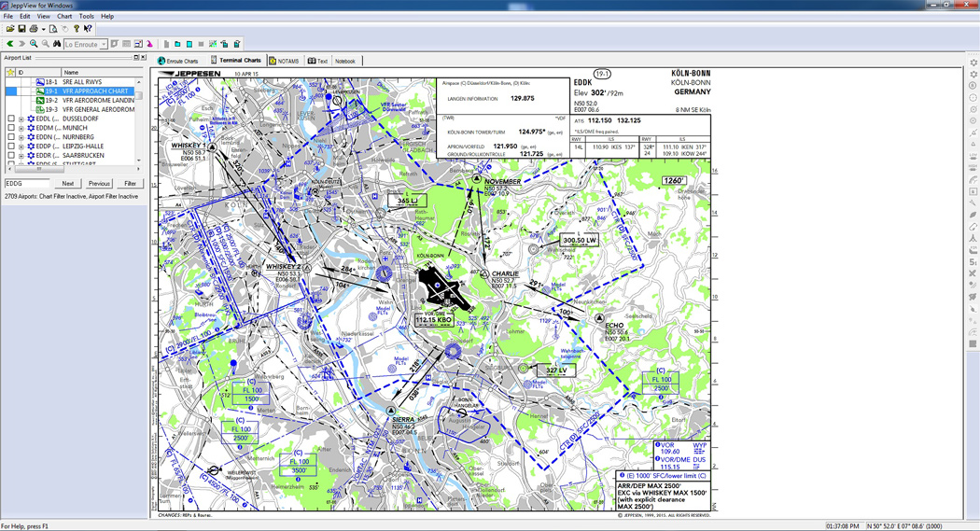Go back with the green left arrow
Viewport: 980px width, 531px height.
coord(10,44)
